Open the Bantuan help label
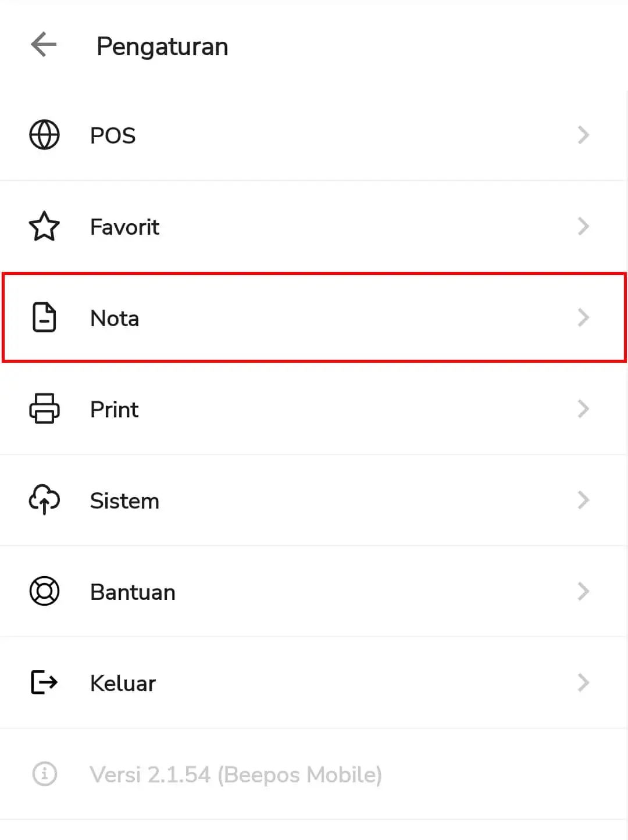The width and height of the screenshot is (628, 840). point(133,592)
